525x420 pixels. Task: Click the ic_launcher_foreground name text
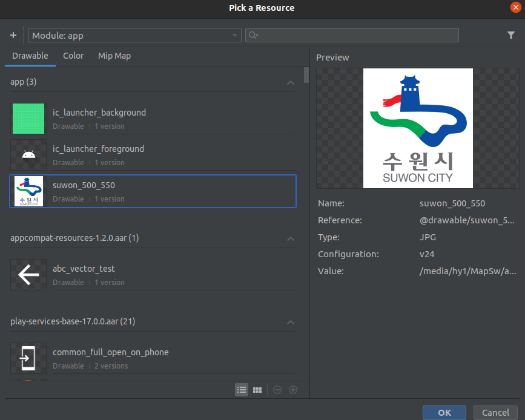99,149
